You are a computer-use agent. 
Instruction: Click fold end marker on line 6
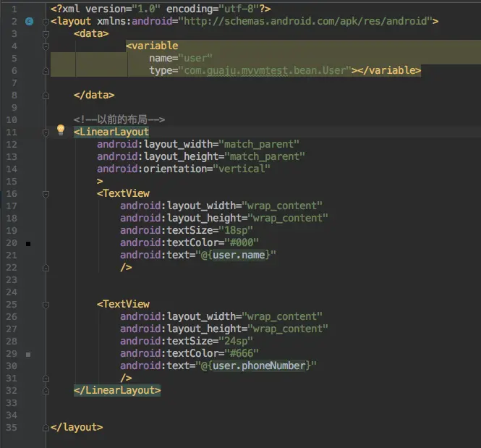coord(46,71)
